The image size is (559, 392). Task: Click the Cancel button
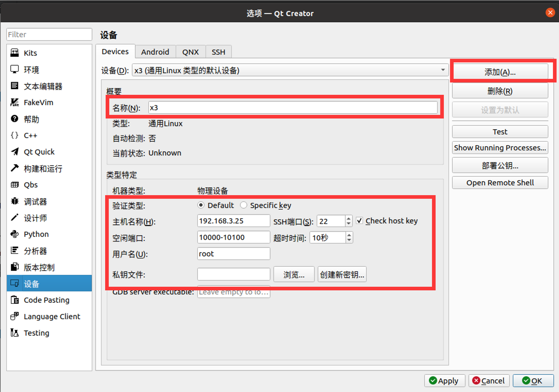(x=489, y=381)
